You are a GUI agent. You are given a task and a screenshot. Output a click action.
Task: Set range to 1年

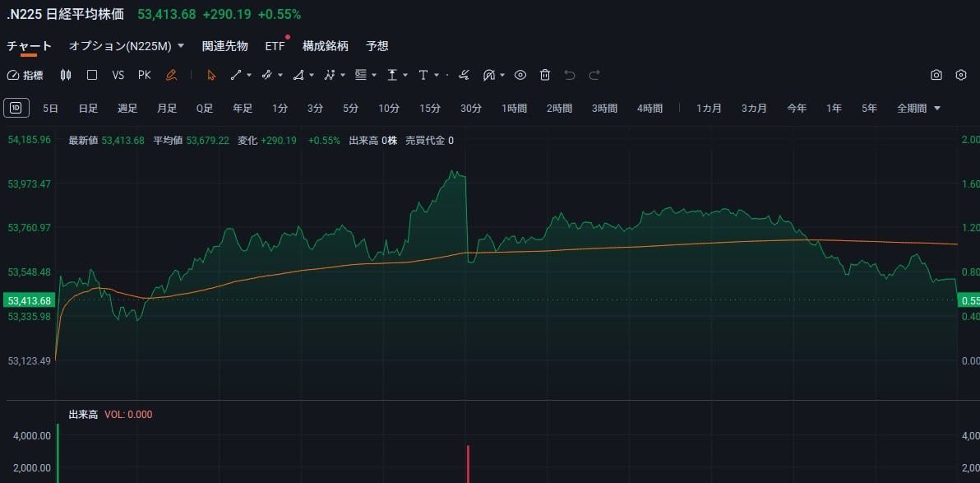(x=834, y=109)
